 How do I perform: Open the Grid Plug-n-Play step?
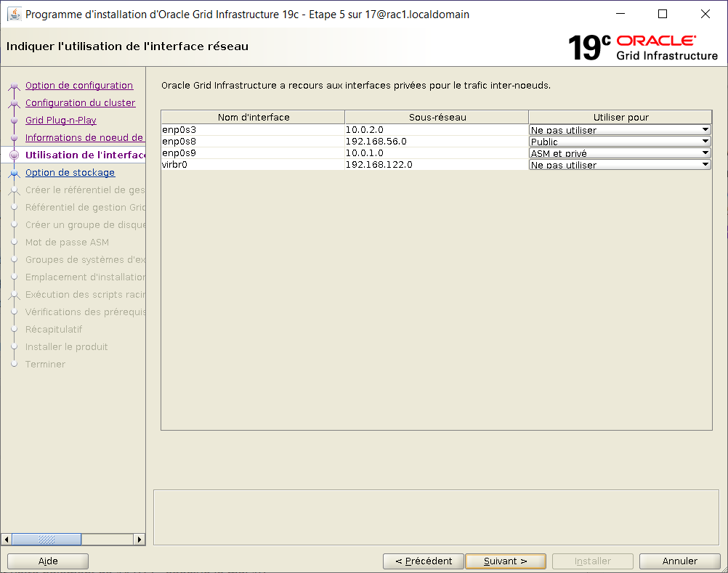point(61,120)
